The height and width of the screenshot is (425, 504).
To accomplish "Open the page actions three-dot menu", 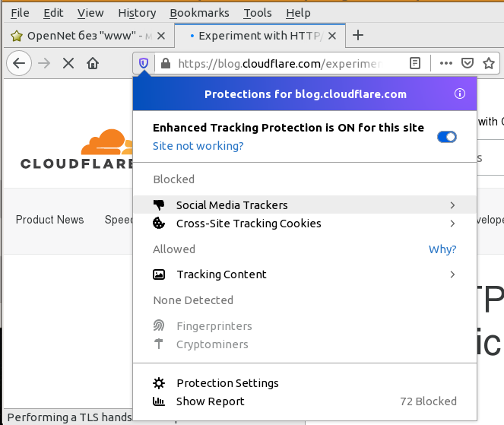I will coord(446,64).
